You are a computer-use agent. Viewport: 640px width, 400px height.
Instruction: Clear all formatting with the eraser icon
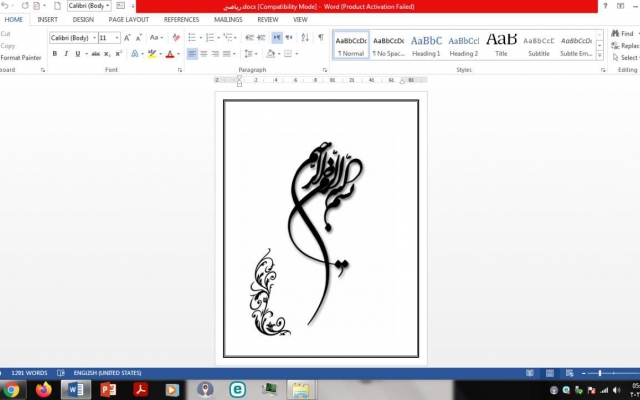click(x=176, y=38)
